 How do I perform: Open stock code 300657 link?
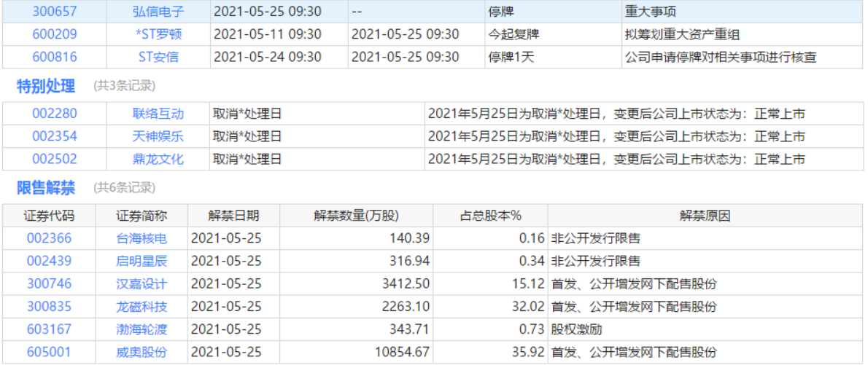click(x=54, y=12)
